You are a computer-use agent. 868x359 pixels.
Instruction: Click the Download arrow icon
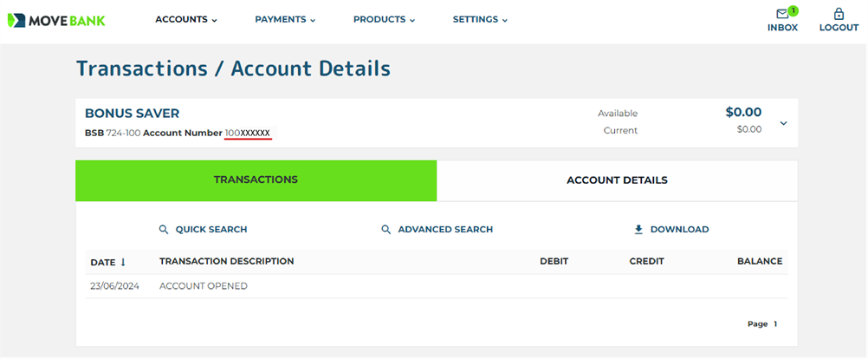click(638, 229)
